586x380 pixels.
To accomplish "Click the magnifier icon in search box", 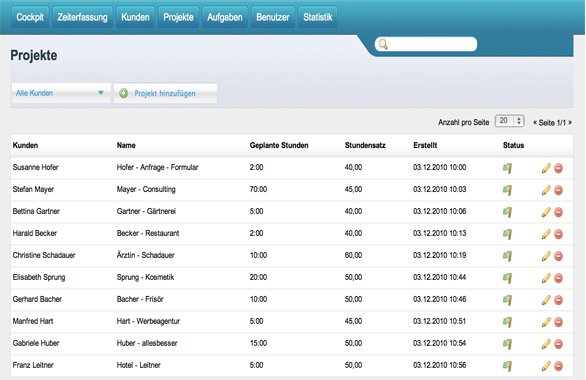I will click(x=383, y=44).
